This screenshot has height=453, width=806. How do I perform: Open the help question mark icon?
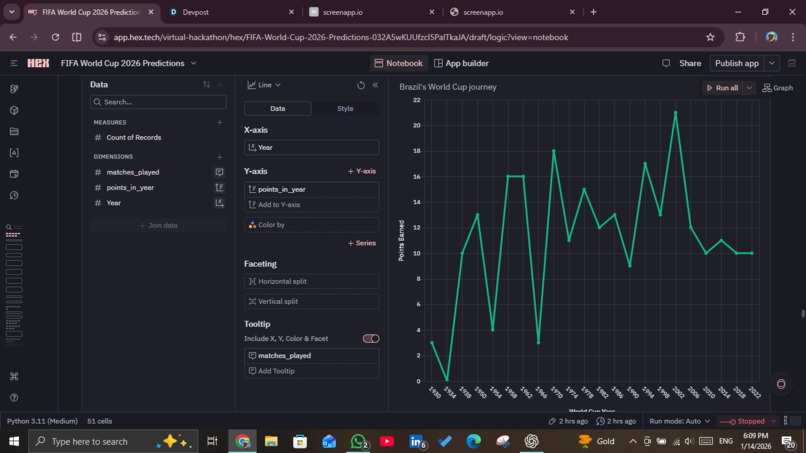[14, 397]
